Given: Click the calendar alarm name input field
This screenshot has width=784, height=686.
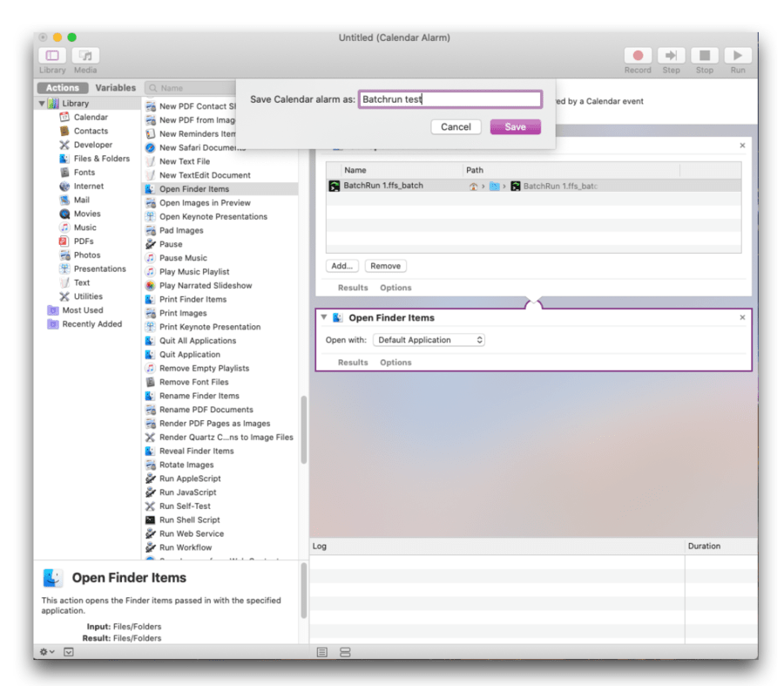Looking at the screenshot, I should coord(449,99).
